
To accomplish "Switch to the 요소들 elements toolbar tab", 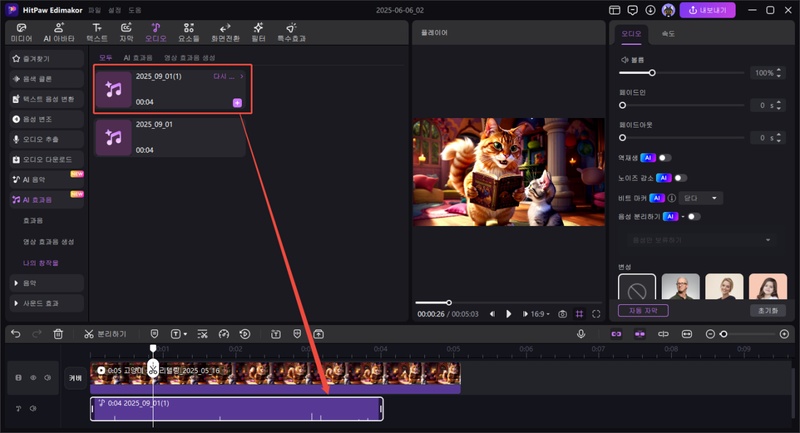I will 188,32.
